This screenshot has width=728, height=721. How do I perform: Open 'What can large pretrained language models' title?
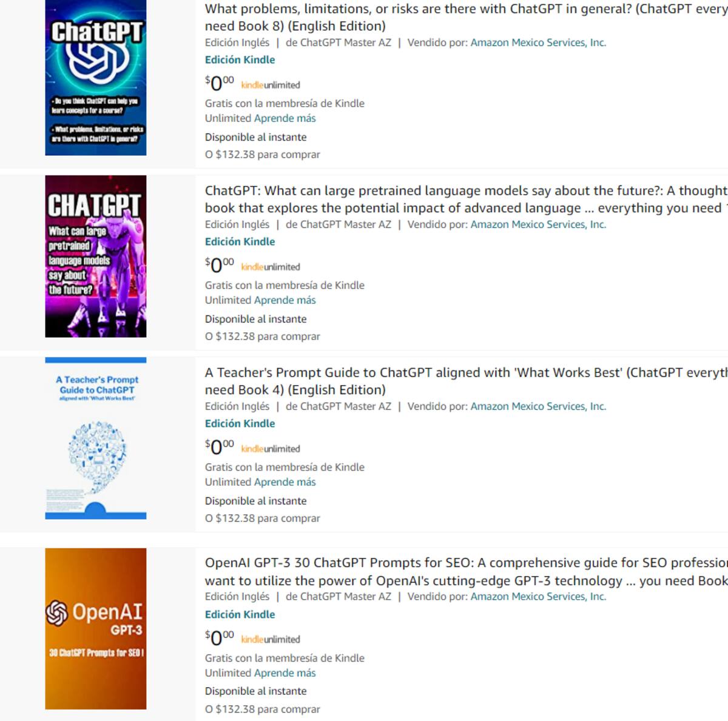[x=466, y=199]
